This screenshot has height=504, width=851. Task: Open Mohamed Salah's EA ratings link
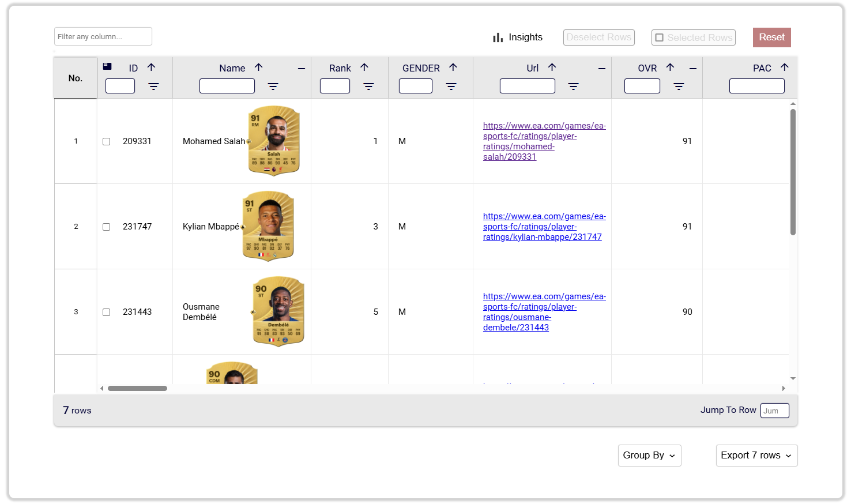tap(544, 141)
